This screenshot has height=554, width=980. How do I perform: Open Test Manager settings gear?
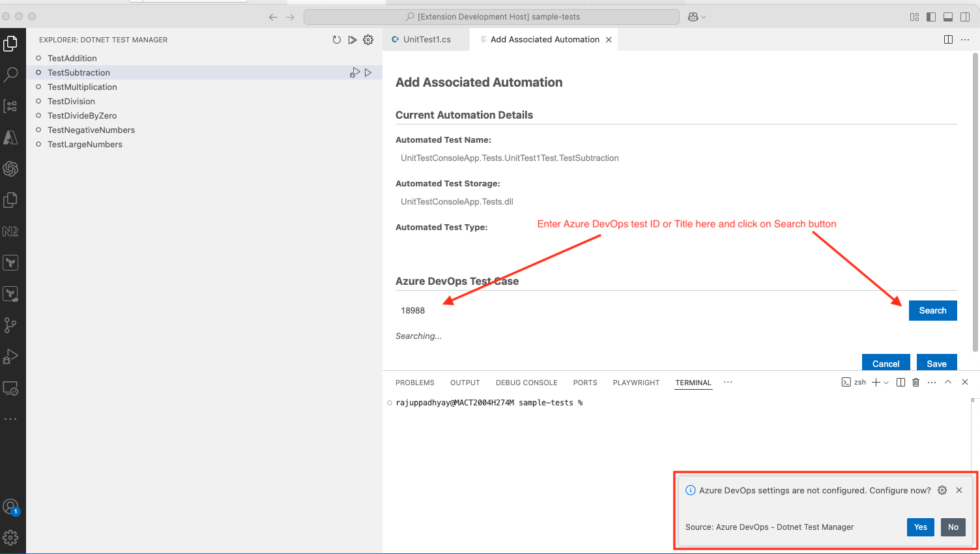(368, 40)
